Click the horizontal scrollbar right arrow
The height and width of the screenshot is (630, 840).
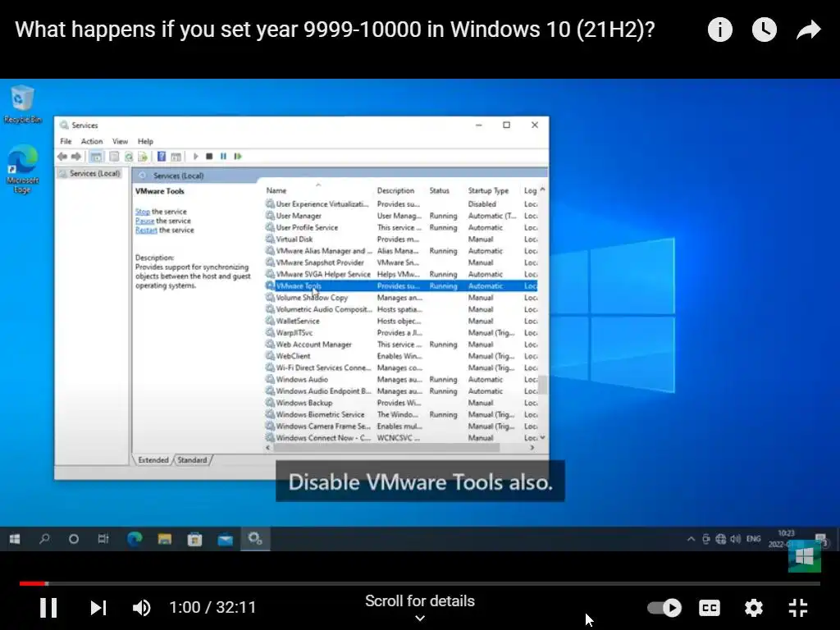[532, 448]
